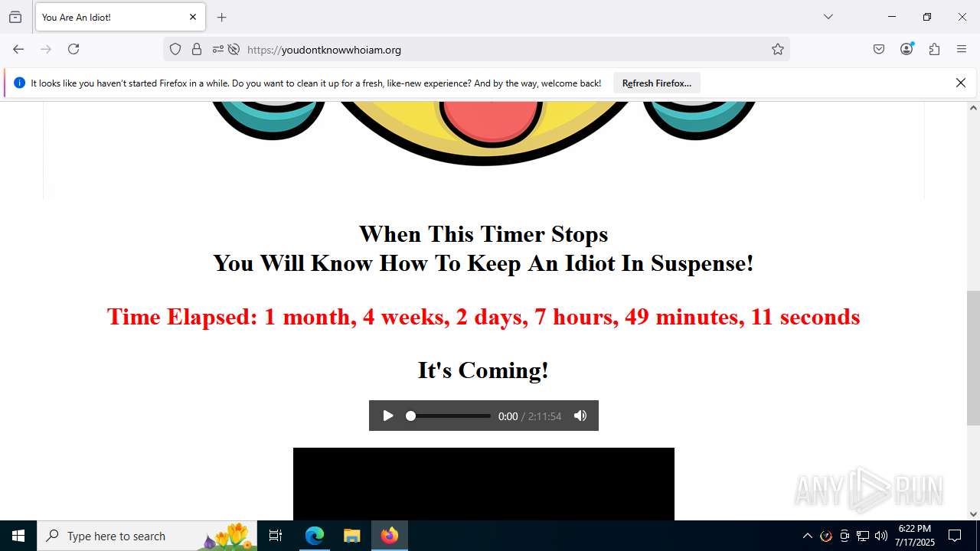Open the Firefox account menu
Screen dimensions: 980x551
coord(906,49)
